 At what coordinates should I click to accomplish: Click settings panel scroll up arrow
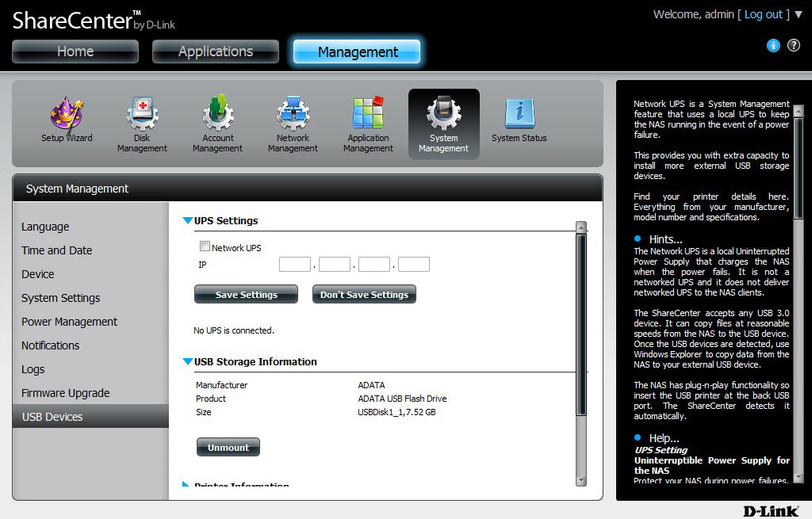[581, 227]
